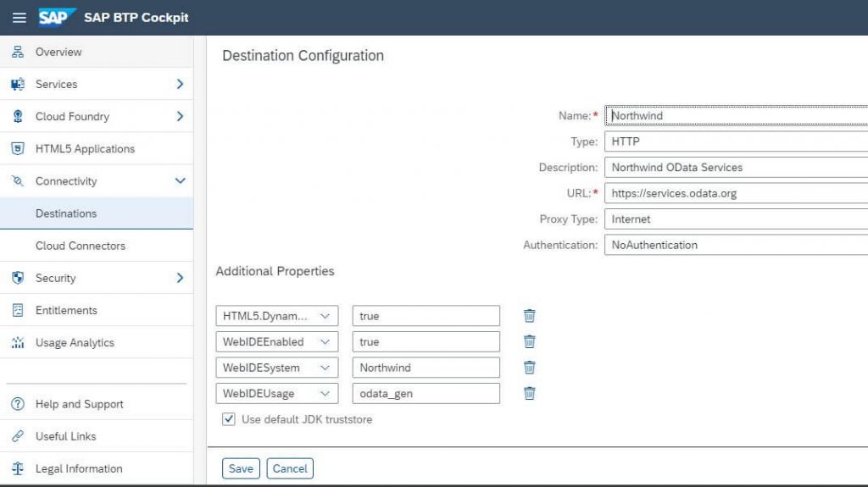Image resolution: width=868 pixels, height=487 pixels.
Task: Cancel the destination configuration
Action: 290,468
